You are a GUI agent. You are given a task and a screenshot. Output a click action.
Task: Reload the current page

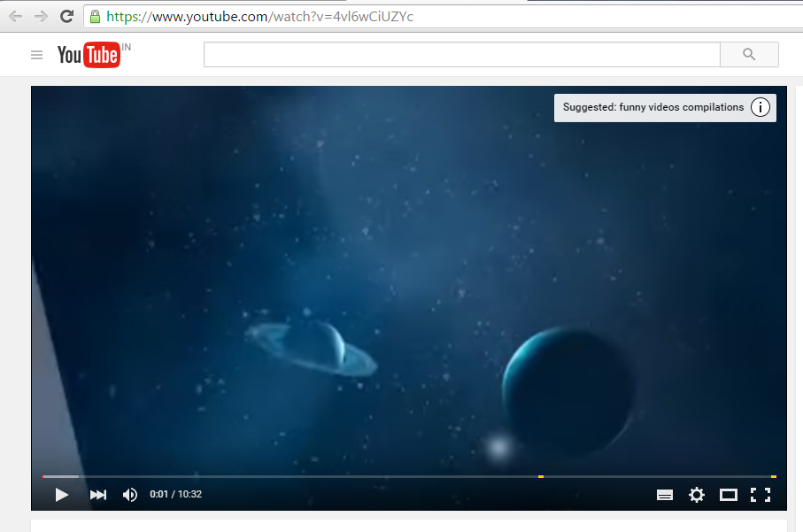66,17
